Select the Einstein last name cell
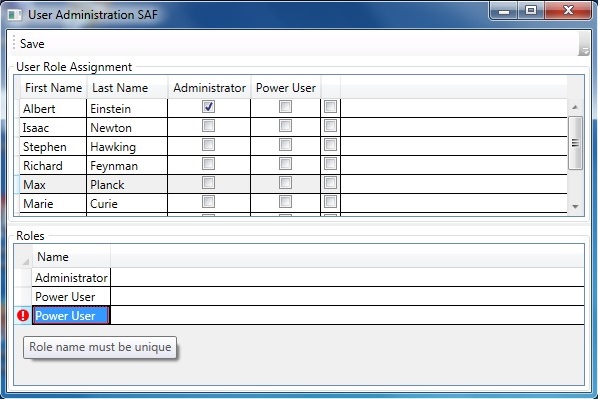Image resolution: width=598 pixels, height=399 pixels. coord(127,108)
